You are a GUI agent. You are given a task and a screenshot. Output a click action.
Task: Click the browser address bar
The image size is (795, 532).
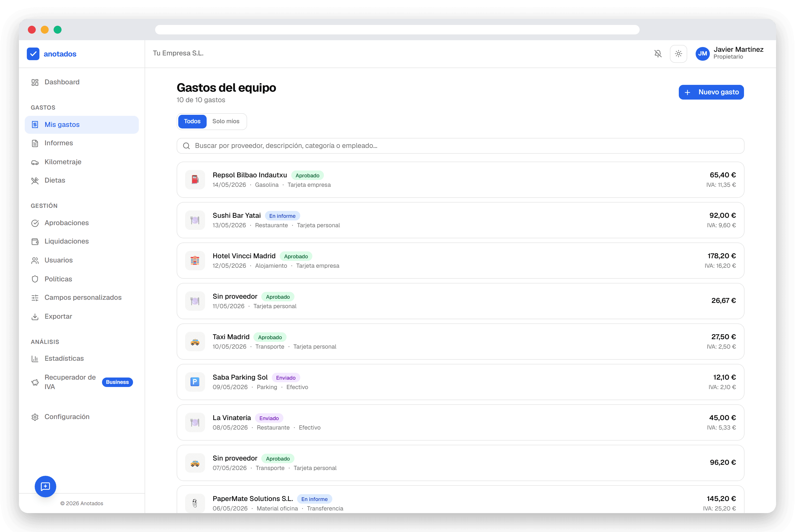click(397, 30)
